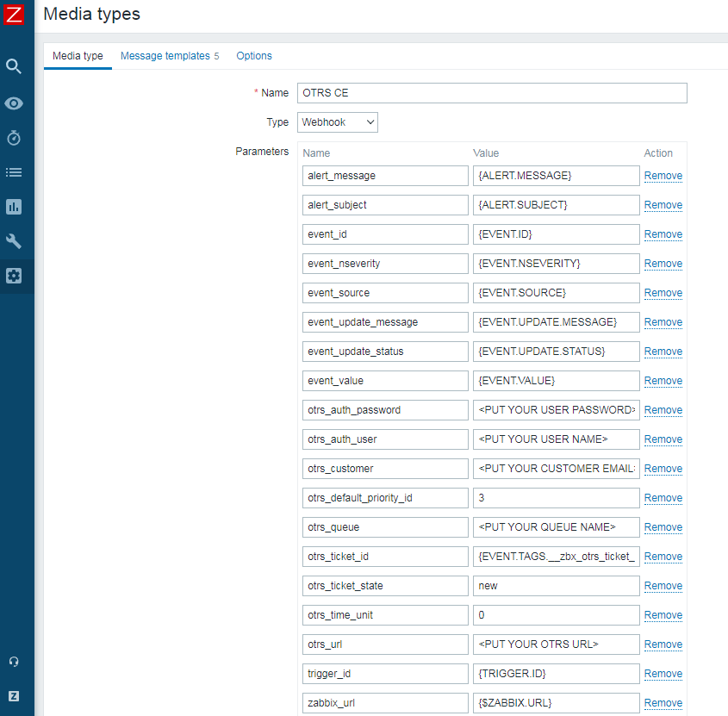This screenshot has height=716, width=728.
Task: Click the Support headset icon
Action: [14, 662]
